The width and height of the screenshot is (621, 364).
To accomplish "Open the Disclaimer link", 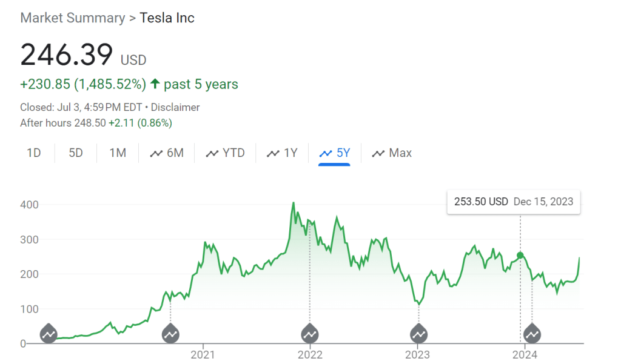I will [x=175, y=107].
